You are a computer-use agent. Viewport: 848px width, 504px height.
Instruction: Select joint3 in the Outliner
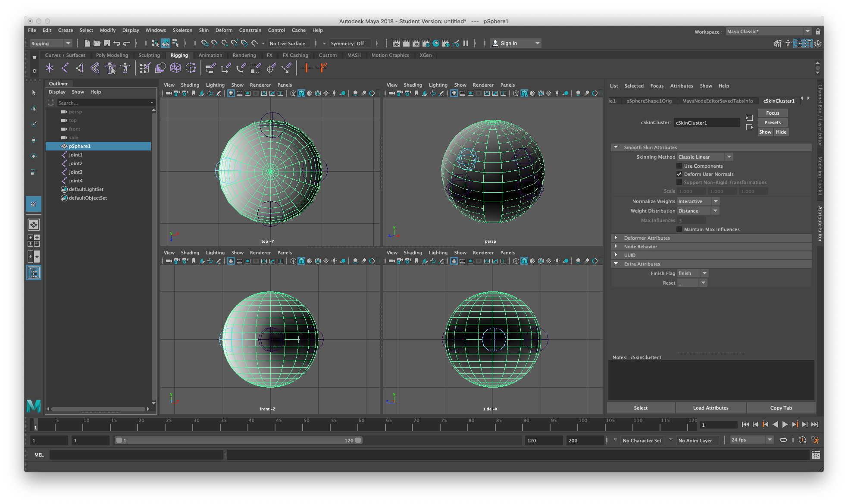(x=75, y=172)
